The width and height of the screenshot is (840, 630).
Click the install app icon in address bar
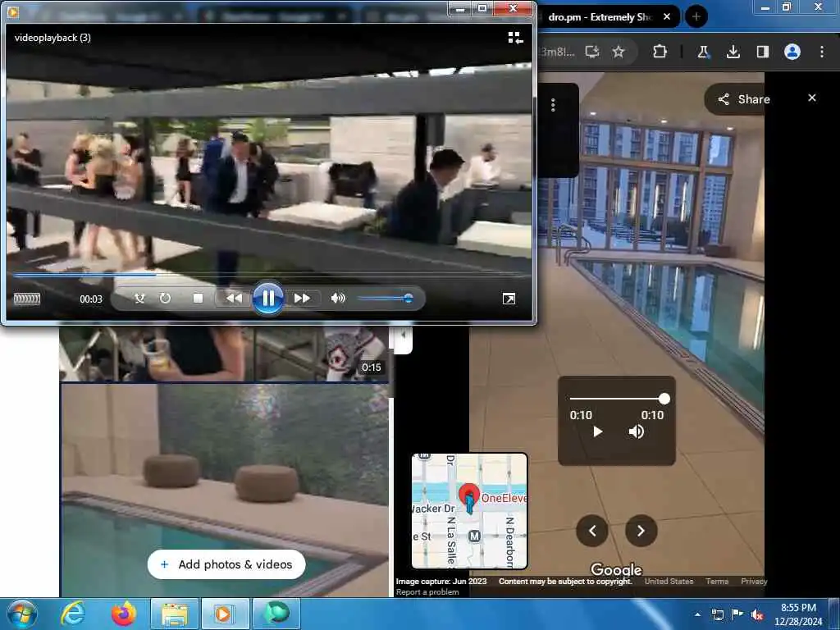pos(592,52)
